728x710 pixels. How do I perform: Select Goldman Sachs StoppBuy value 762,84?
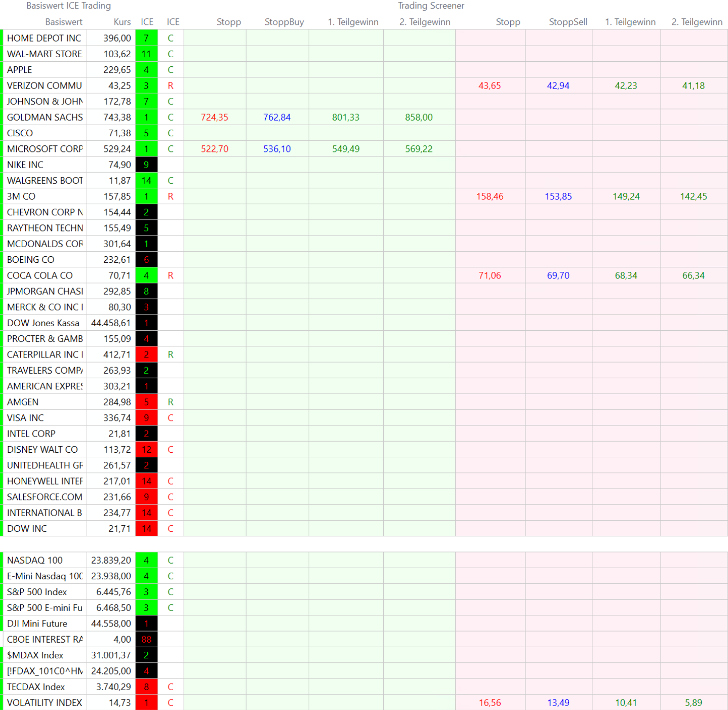pyautogui.click(x=277, y=117)
